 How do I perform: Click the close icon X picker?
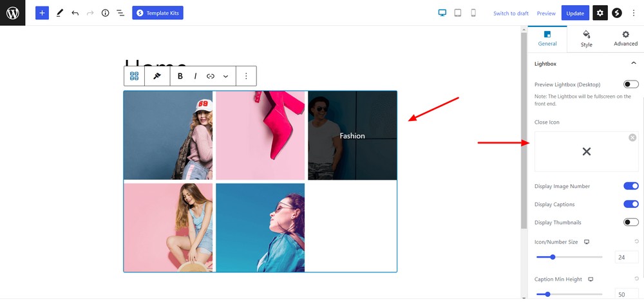pyautogui.click(x=587, y=151)
